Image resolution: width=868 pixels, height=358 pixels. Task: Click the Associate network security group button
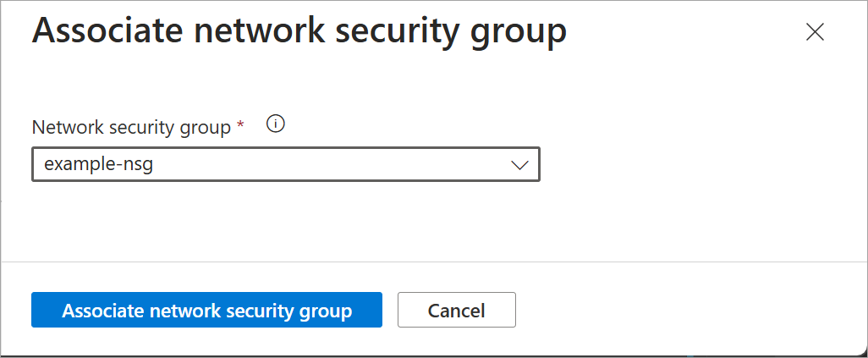[206, 310]
